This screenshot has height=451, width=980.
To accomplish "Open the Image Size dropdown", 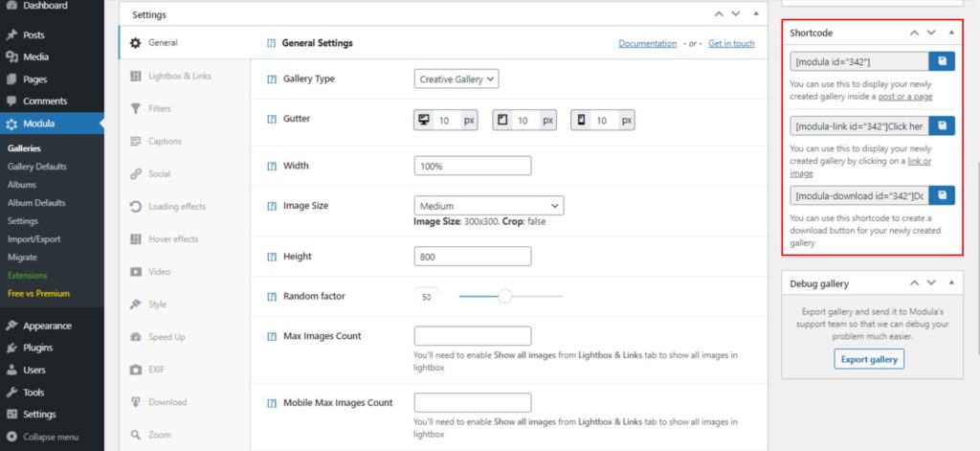I will (x=489, y=206).
